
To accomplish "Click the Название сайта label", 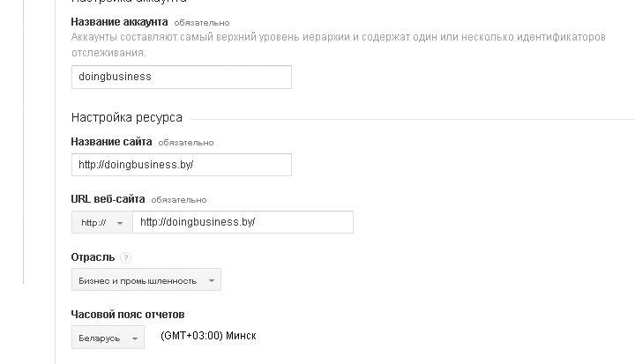I will pyautogui.click(x=111, y=142).
